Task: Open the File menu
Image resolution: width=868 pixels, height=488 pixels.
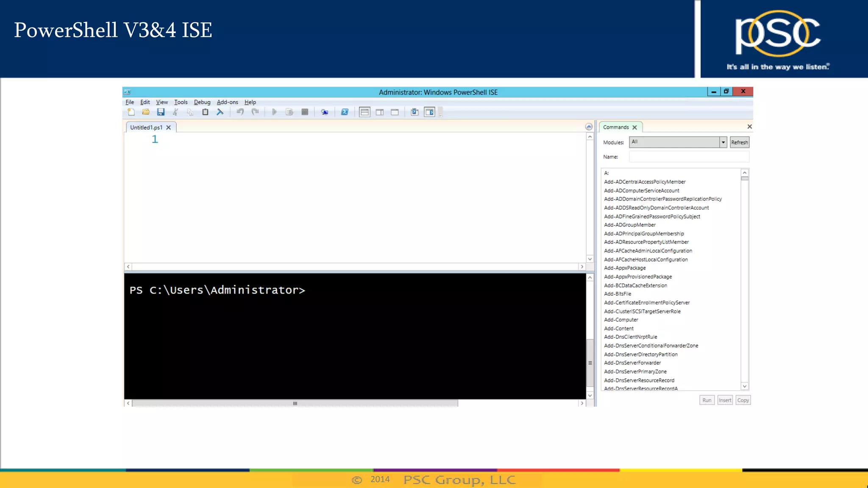Action: [x=130, y=102]
